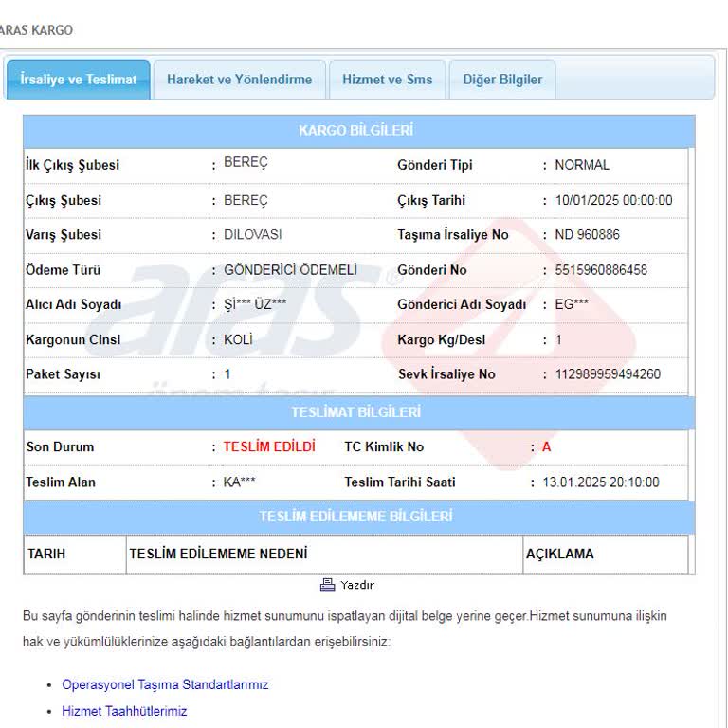This screenshot has height=728, width=728.
Task: Open the Hizmet ve Sms tab
Action: coord(387,80)
